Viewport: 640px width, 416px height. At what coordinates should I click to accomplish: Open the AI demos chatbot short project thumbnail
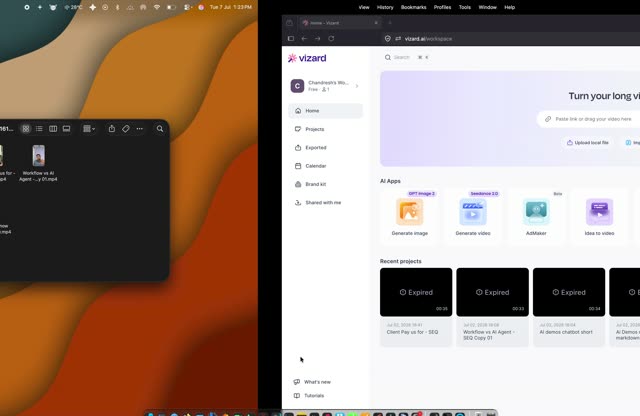click(569, 292)
